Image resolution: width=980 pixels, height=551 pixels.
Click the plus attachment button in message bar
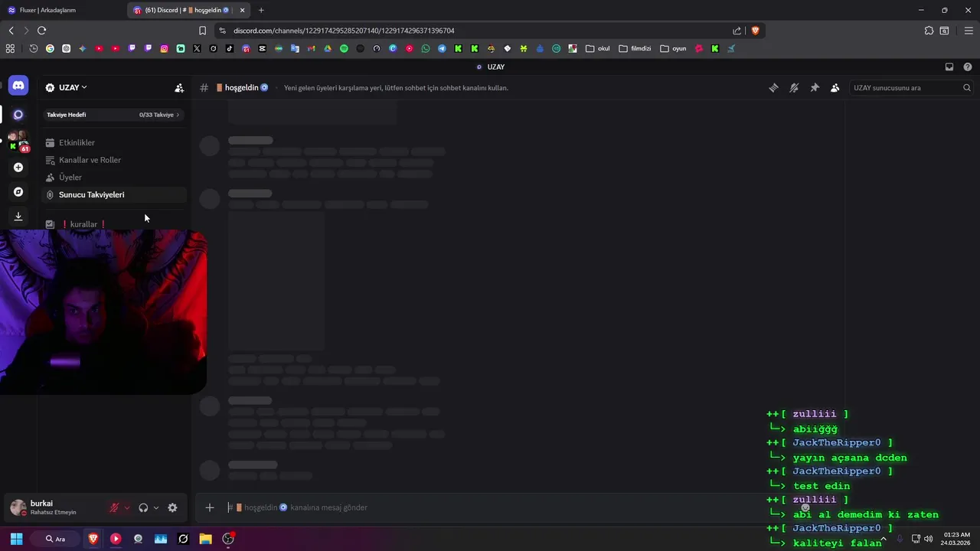point(209,507)
